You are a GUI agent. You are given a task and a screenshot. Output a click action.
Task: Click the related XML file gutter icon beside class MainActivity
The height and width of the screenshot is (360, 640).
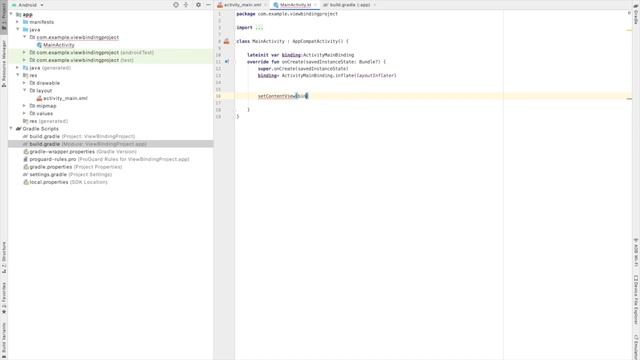227,41
